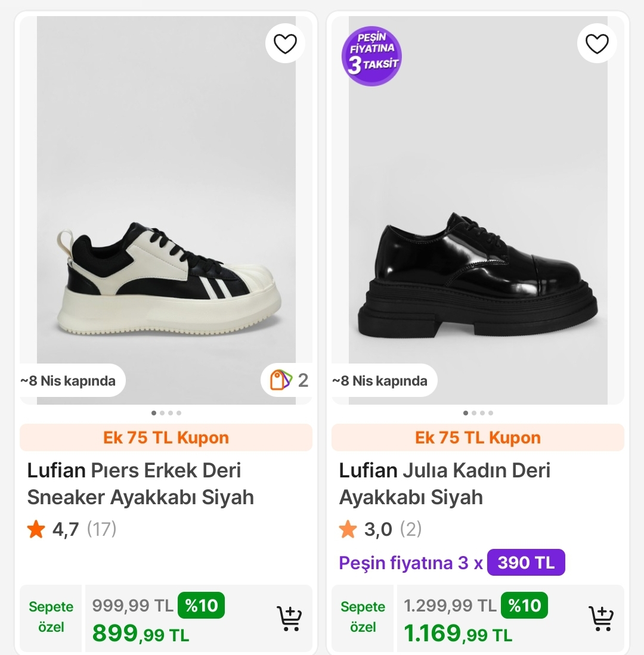Favorite the Lufian Julia shoe with heart icon
Viewport: 644px width, 655px height.
[x=597, y=44]
